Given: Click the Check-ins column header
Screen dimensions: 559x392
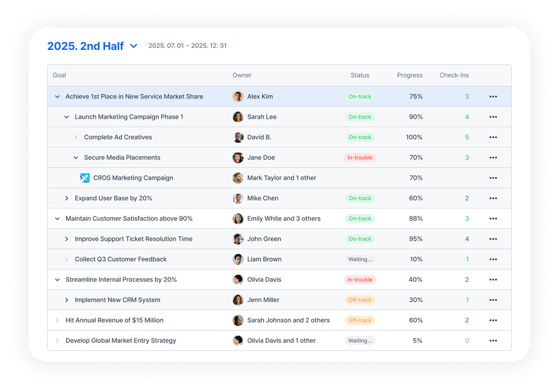Looking at the screenshot, I should tap(454, 75).
